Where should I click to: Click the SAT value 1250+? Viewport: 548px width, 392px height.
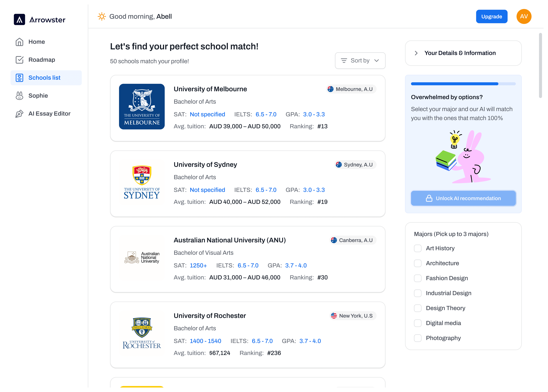coord(198,265)
